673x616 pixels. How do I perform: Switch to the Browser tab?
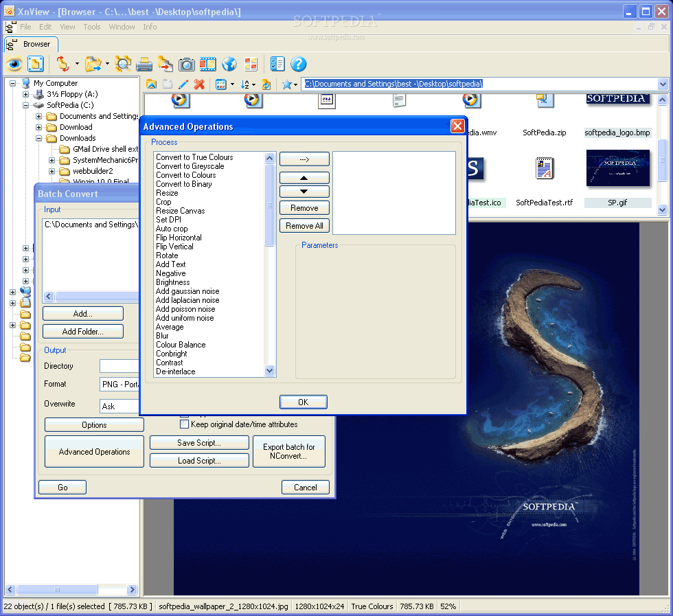[31, 44]
